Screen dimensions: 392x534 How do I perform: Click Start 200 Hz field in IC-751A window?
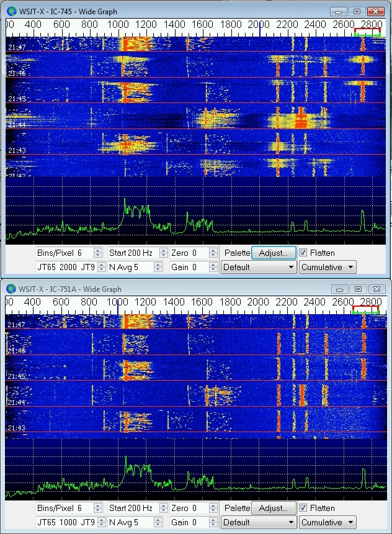tap(132, 508)
